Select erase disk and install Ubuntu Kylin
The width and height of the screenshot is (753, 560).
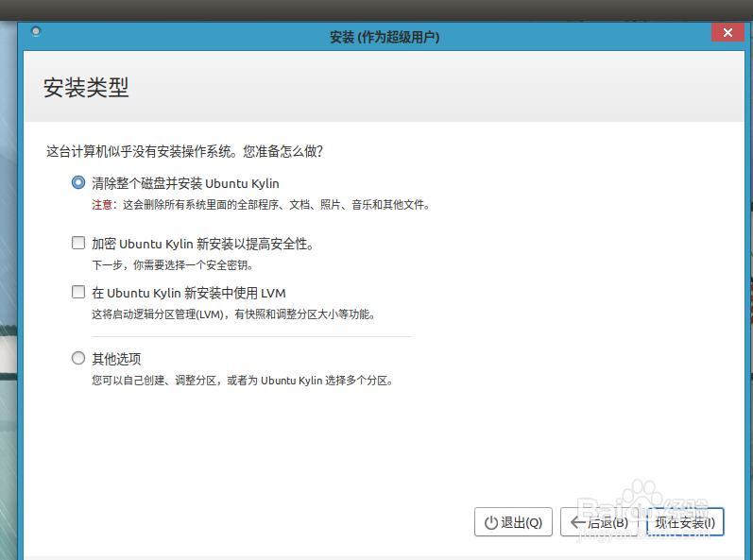[78, 183]
